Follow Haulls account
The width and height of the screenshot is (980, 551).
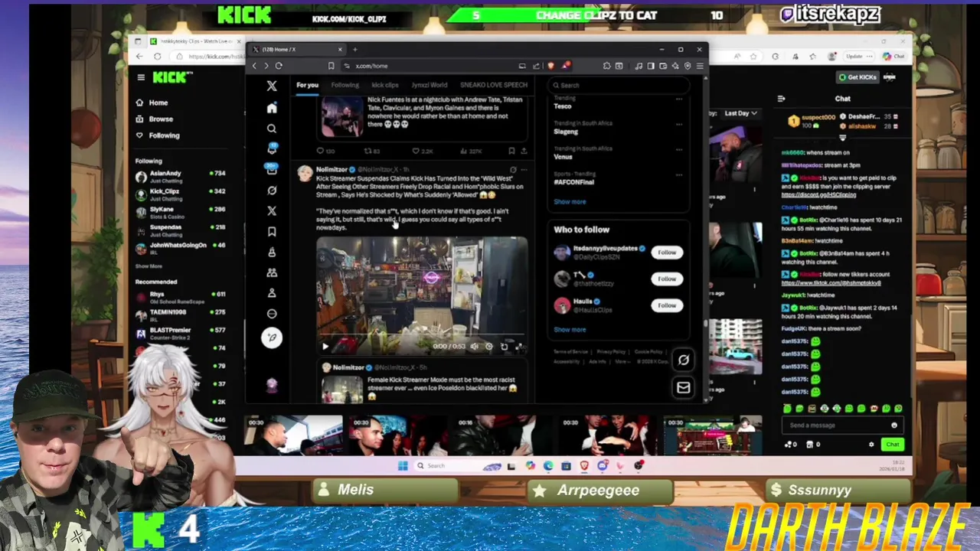pyautogui.click(x=667, y=305)
